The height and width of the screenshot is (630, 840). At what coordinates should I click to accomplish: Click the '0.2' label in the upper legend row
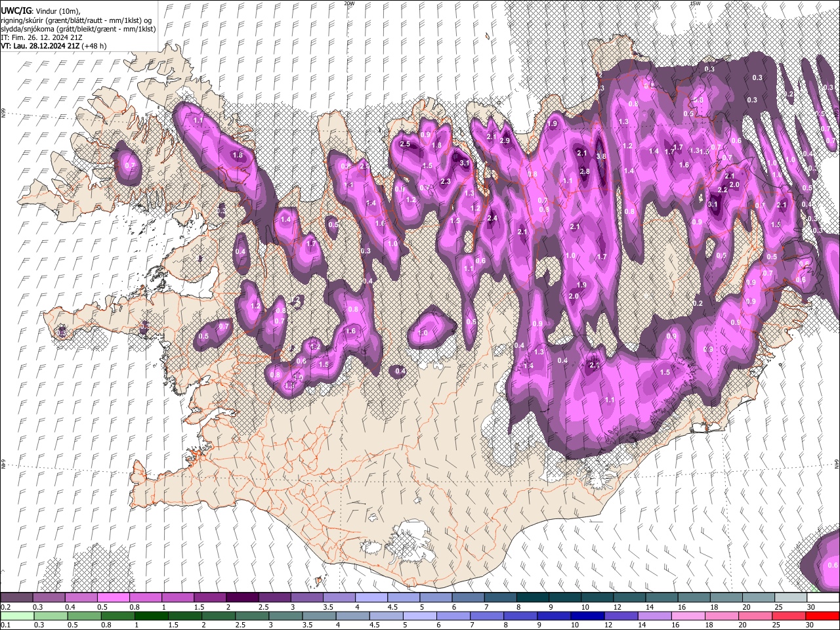pyautogui.click(x=6, y=606)
